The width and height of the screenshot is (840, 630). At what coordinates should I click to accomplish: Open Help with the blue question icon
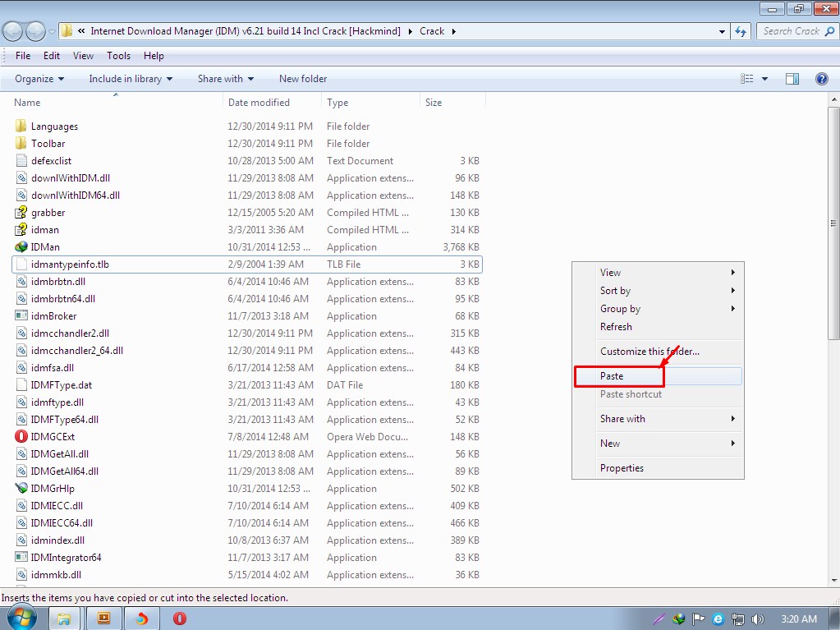821,79
